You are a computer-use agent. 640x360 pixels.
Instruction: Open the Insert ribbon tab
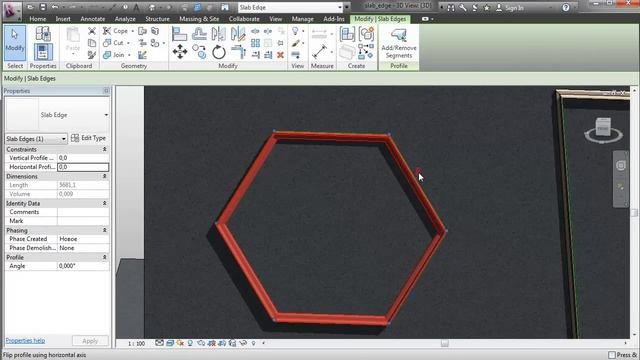63,19
